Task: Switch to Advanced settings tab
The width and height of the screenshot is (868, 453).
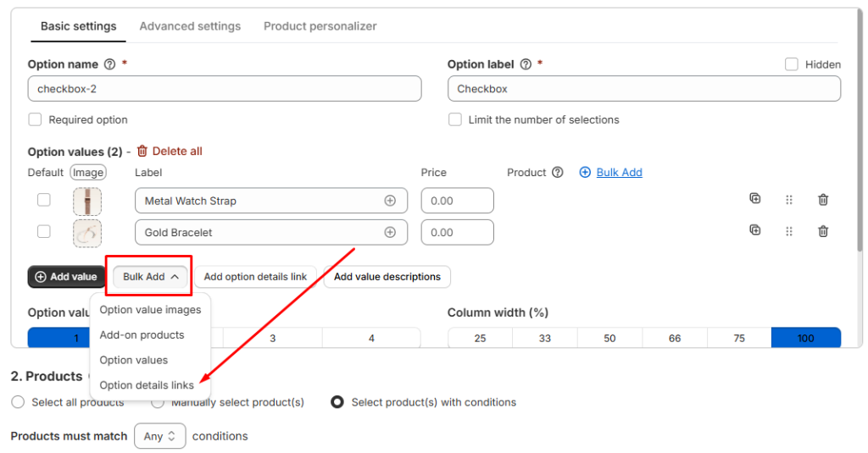Action: coord(190,26)
